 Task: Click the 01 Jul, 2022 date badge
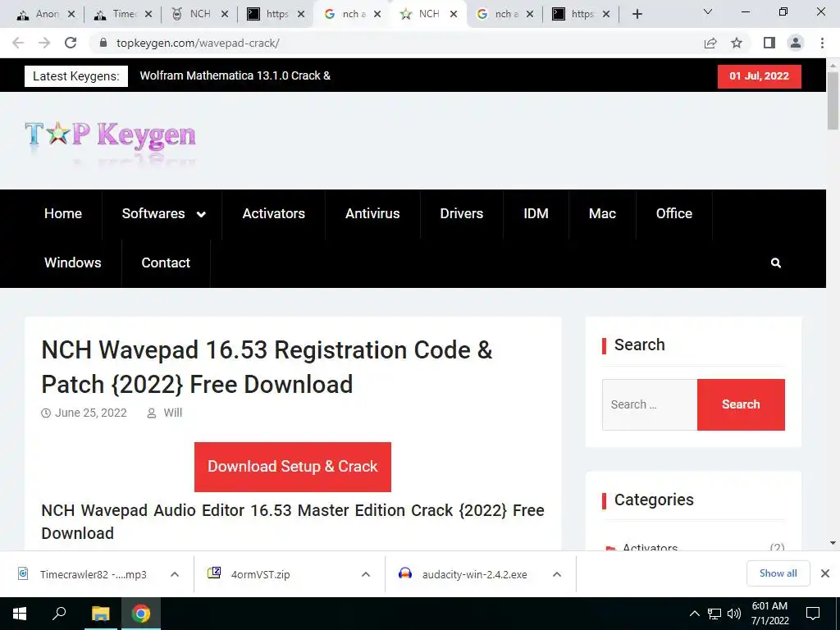759,76
